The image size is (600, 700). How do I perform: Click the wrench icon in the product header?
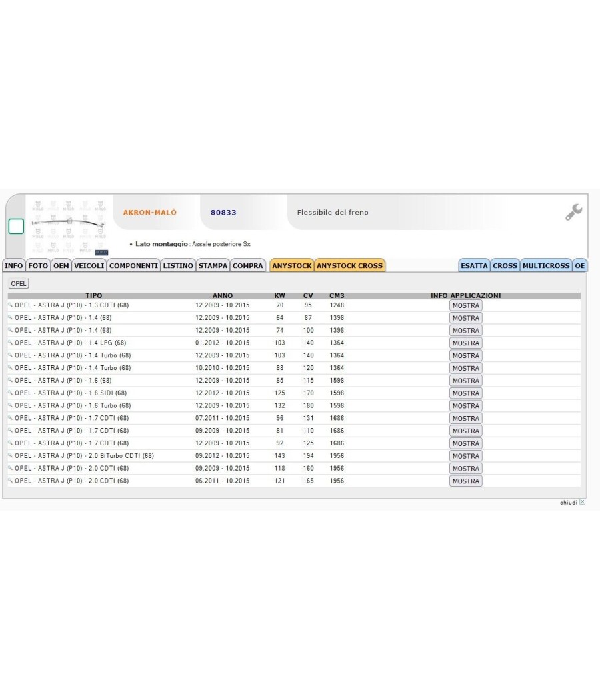tap(573, 212)
